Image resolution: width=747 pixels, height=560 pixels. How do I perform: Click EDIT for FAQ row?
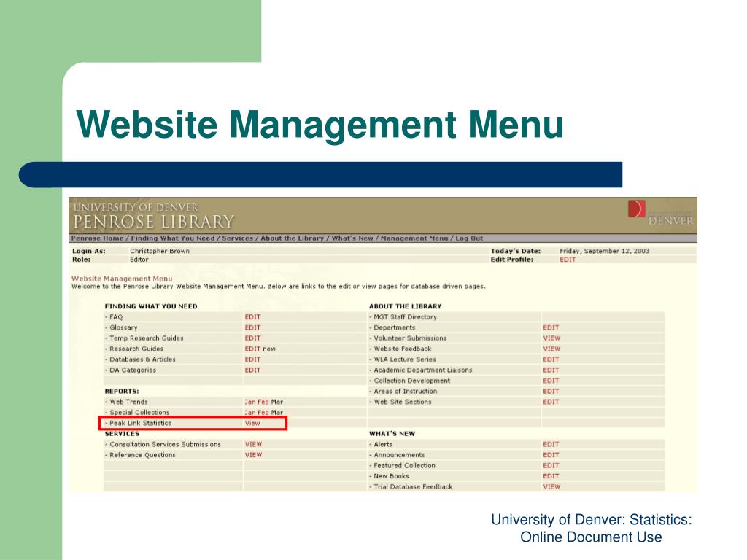(x=252, y=316)
